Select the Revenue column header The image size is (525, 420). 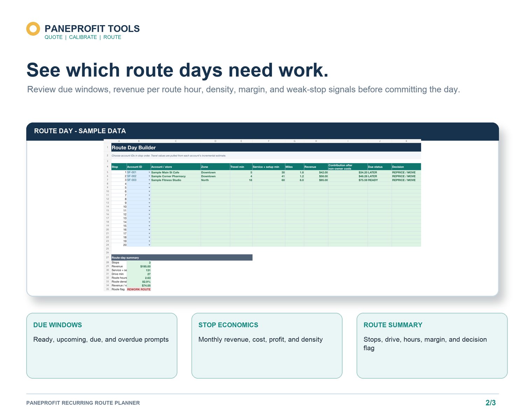(316, 167)
